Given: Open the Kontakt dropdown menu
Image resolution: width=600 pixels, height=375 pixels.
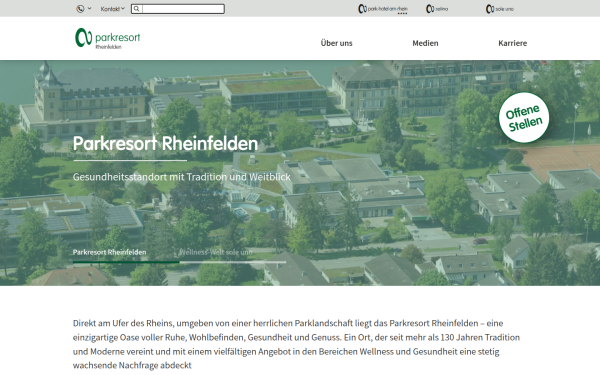Looking at the screenshot, I should pos(112,8).
